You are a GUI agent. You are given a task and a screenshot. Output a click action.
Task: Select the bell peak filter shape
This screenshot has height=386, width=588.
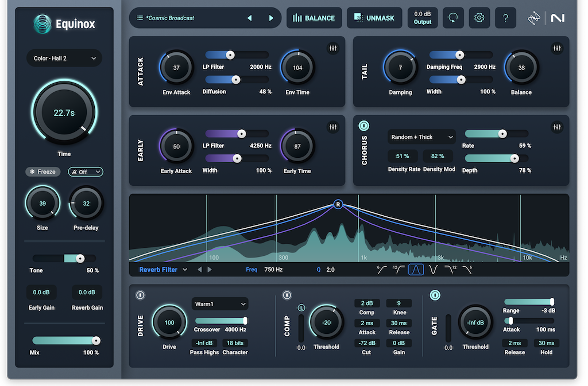pyautogui.click(x=416, y=270)
